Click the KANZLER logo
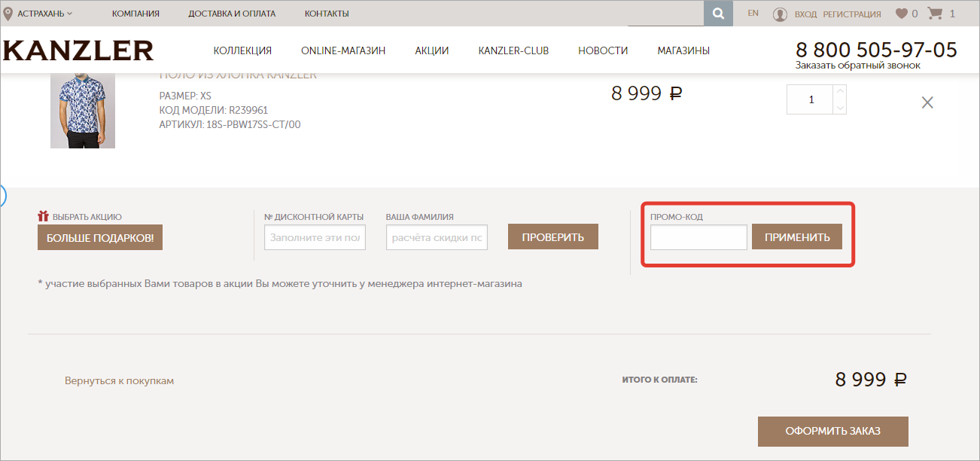Screen dimensions: 980x461 [78, 50]
